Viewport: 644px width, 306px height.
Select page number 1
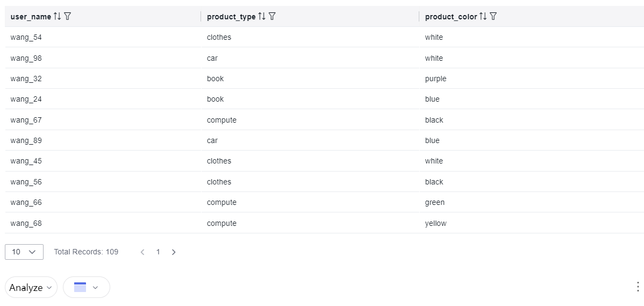pyautogui.click(x=158, y=252)
